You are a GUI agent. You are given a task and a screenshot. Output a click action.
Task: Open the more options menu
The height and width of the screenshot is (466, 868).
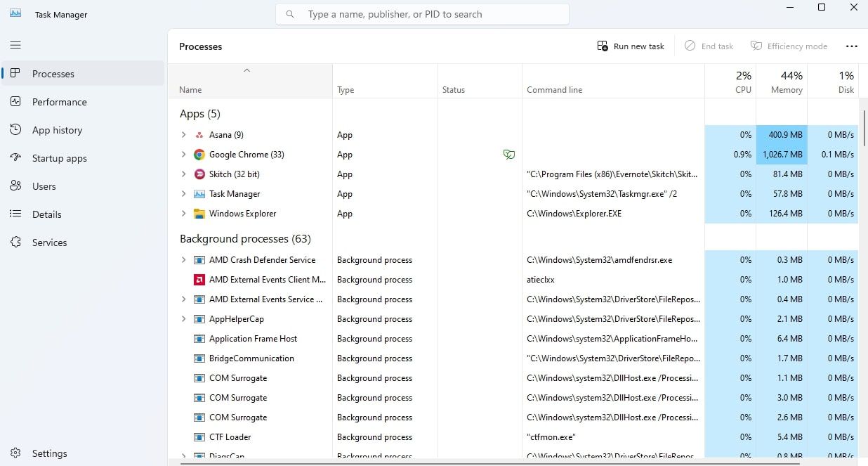click(x=852, y=46)
